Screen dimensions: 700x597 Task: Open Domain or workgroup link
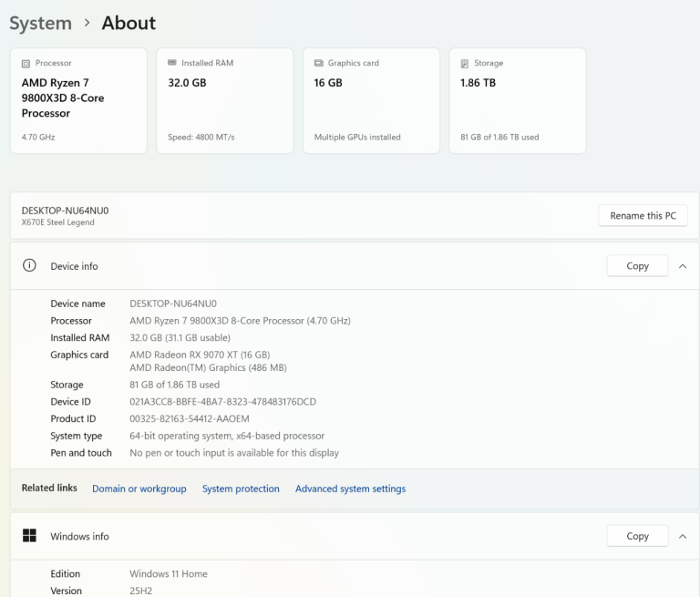coord(139,489)
